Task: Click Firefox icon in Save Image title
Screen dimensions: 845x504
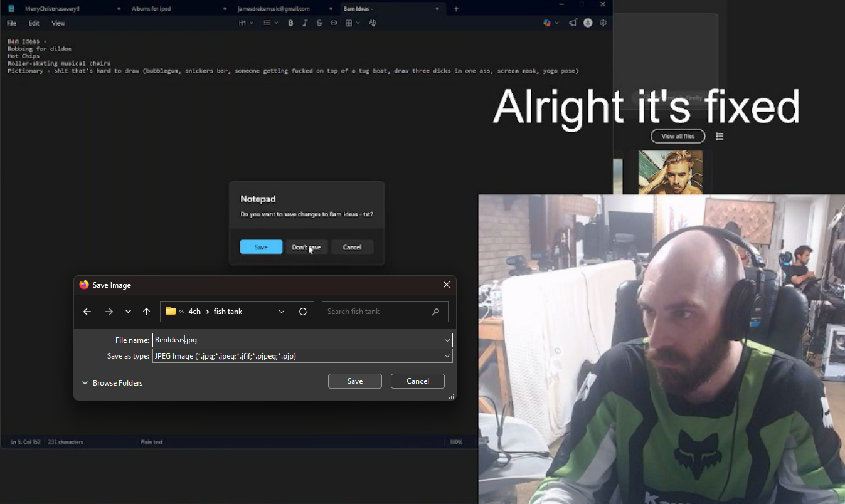Action: click(84, 285)
